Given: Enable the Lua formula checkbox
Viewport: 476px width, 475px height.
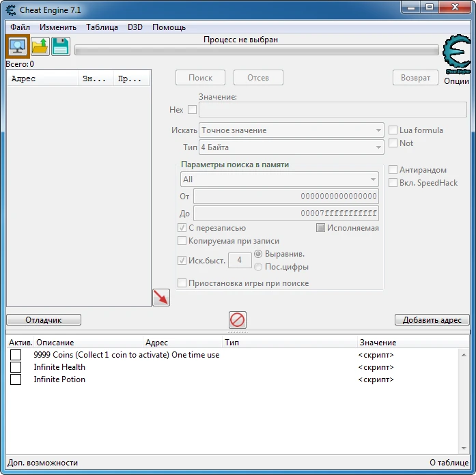Looking at the screenshot, I should (393, 130).
